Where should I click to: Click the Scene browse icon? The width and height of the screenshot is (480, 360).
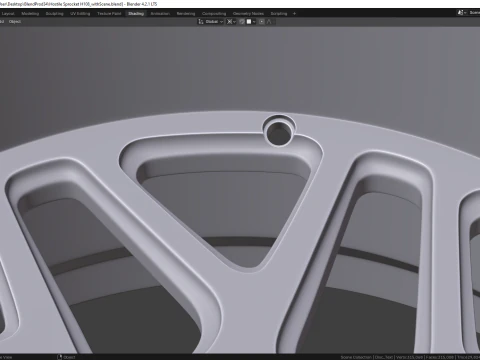tap(462, 13)
